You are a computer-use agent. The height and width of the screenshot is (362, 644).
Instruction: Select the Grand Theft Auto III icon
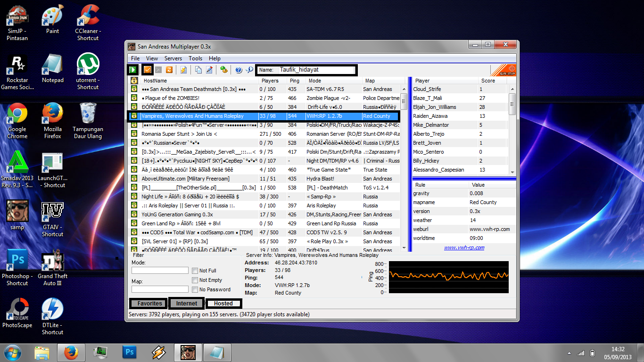52,268
